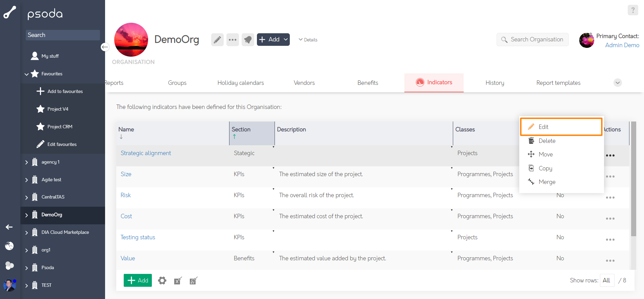
Task: Export indicators table to Excel icon
Action: pos(178,281)
